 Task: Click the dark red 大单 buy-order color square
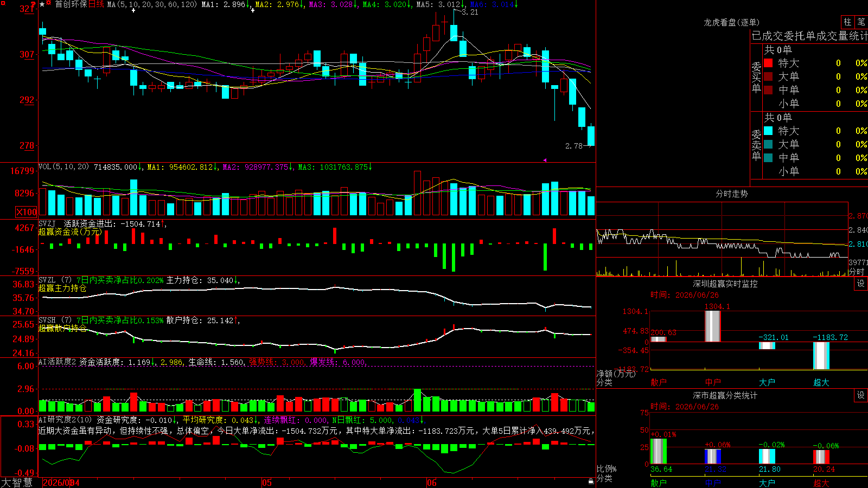[x=768, y=76]
